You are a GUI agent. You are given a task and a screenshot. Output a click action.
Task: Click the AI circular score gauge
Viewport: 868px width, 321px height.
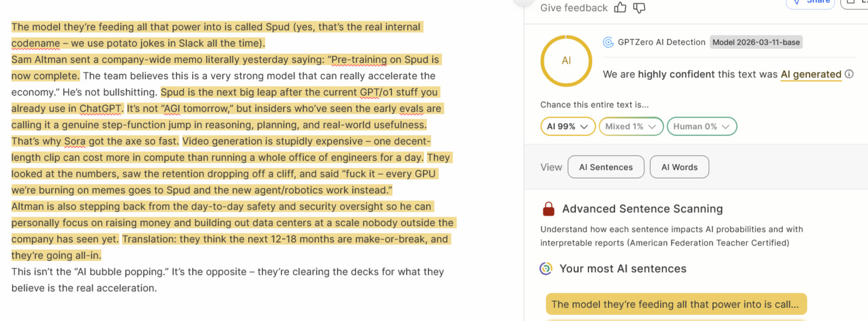566,61
